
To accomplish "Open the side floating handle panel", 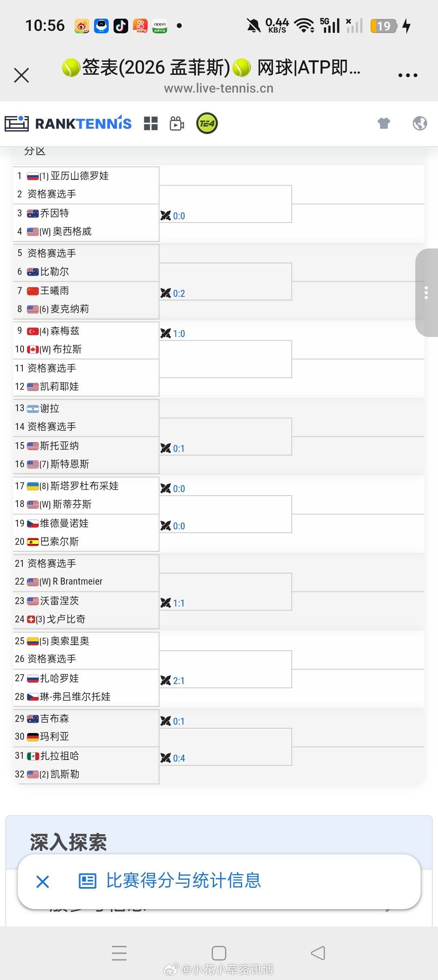I will [x=426, y=293].
